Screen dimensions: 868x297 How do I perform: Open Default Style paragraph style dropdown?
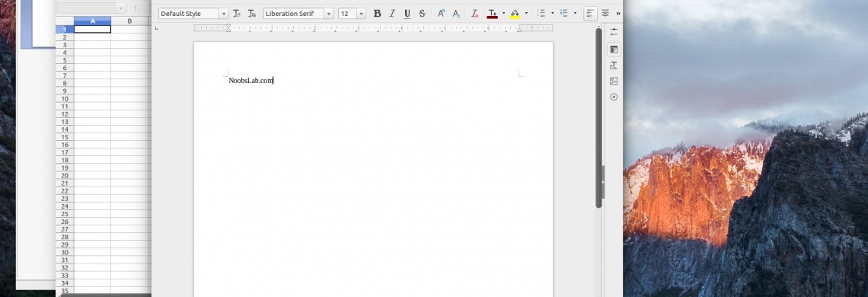[x=224, y=14]
